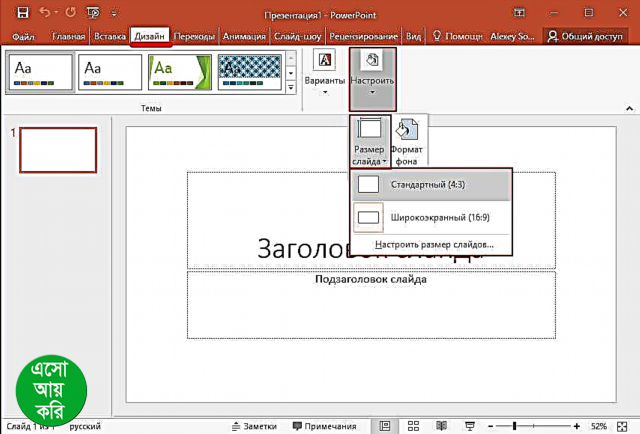
Task: Select Widescreen (16:9) slide size
Action: click(430, 216)
